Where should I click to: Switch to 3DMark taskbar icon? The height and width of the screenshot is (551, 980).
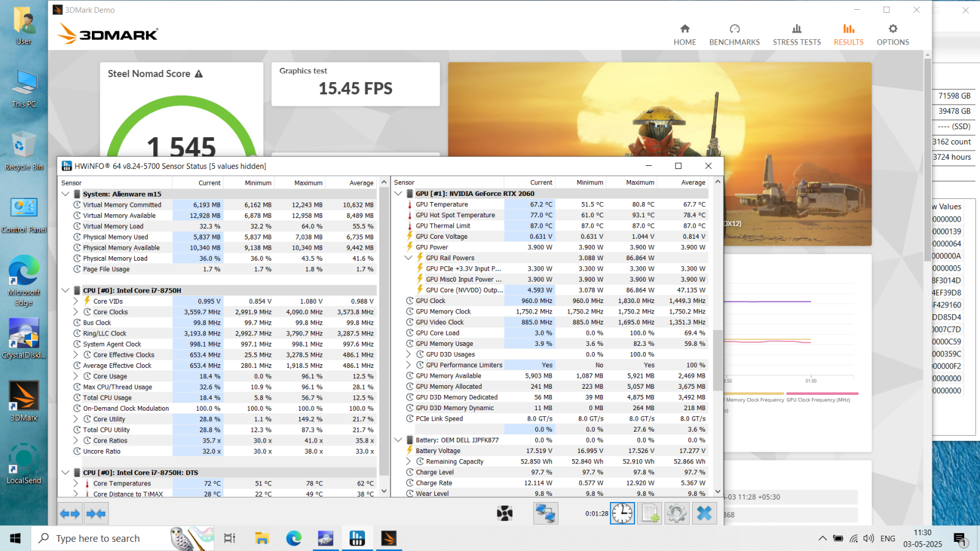pyautogui.click(x=389, y=538)
